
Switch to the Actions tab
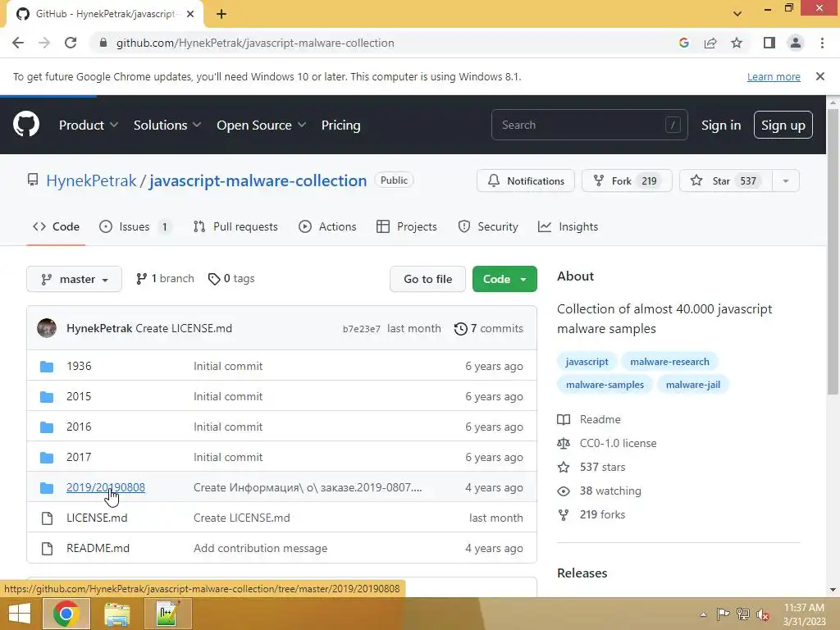point(327,226)
